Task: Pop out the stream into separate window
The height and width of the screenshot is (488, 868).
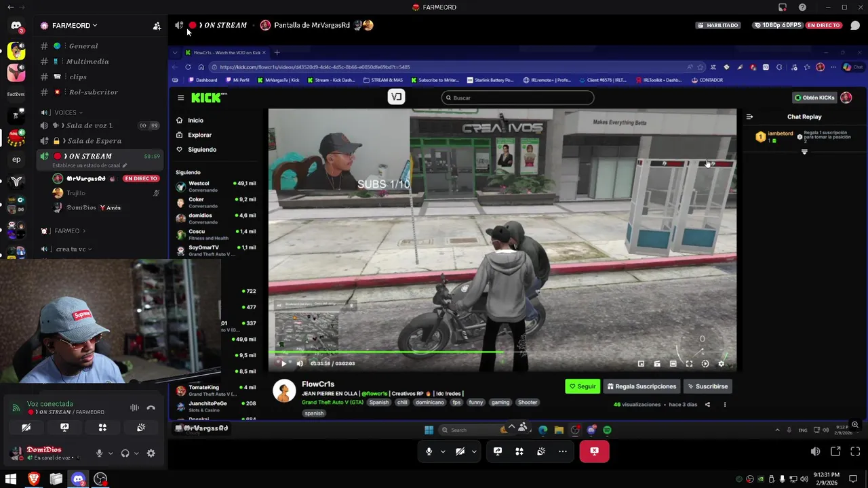Action: click(835, 451)
